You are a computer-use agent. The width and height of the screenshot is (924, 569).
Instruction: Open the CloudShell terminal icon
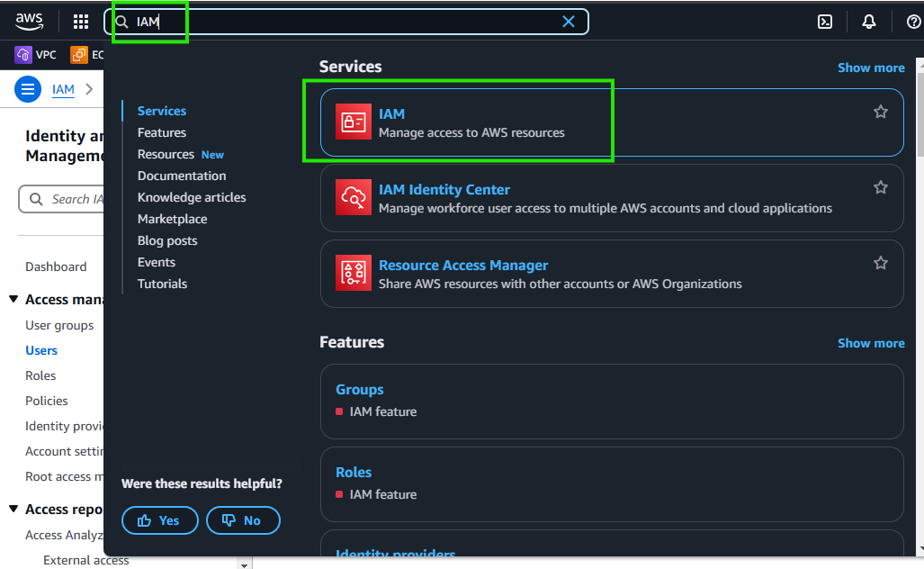tap(825, 22)
